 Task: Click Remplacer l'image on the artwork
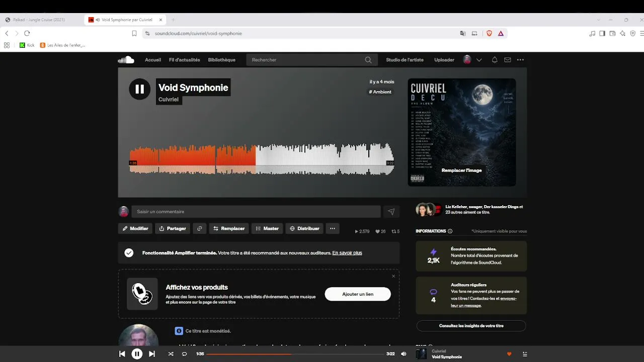tap(462, 170)
